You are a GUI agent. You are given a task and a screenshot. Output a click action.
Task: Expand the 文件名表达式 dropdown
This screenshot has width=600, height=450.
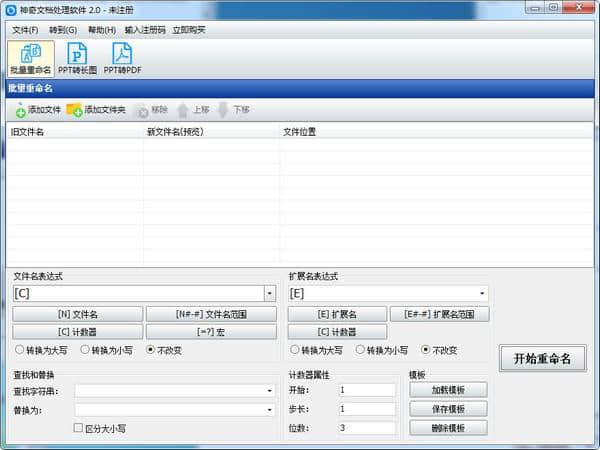(x=269, y=293)
